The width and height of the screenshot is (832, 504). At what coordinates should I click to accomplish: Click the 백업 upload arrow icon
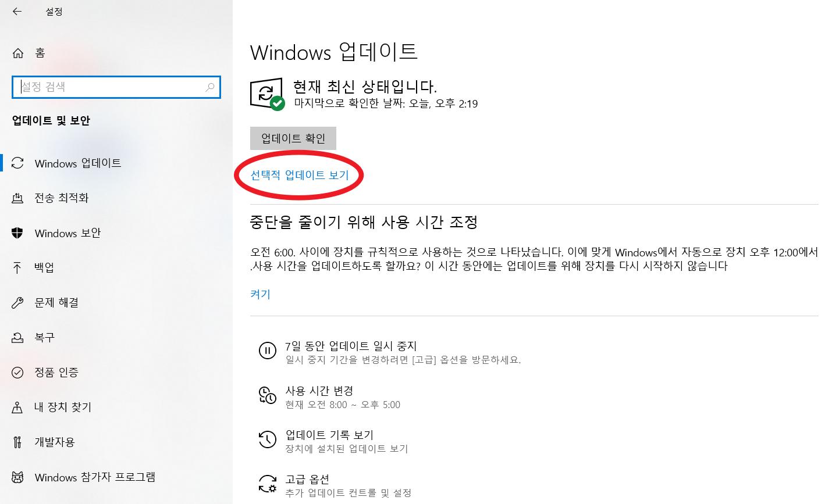[x=17, y=267]
